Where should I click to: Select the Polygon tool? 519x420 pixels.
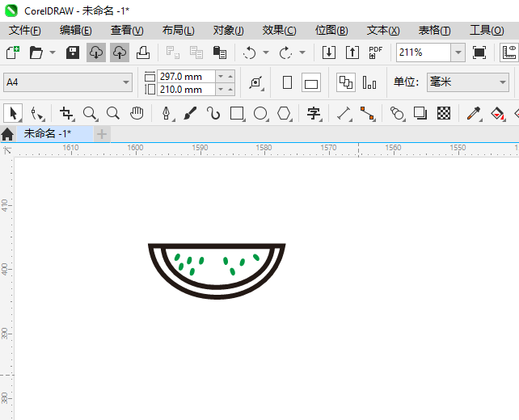click(x=284, y=113)
